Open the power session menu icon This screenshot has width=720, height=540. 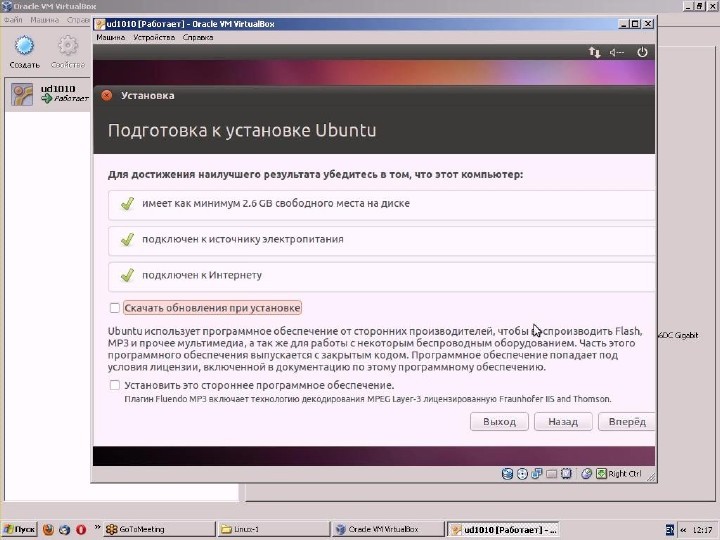point(642,52)
